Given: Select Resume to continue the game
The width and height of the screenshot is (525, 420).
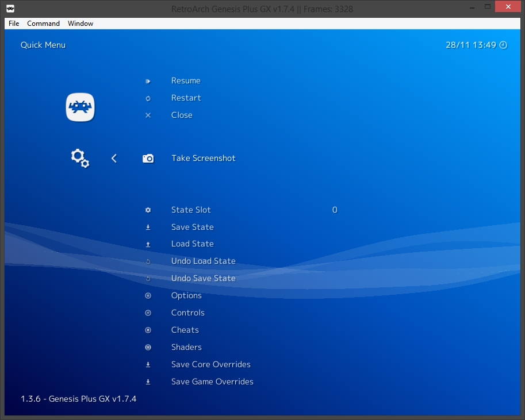Looking at the screenshot, I should (186, 80).
